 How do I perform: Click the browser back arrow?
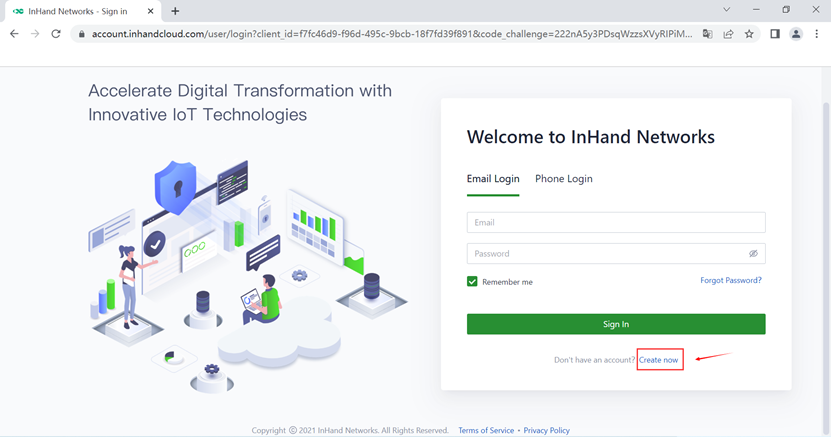point(14,33)
